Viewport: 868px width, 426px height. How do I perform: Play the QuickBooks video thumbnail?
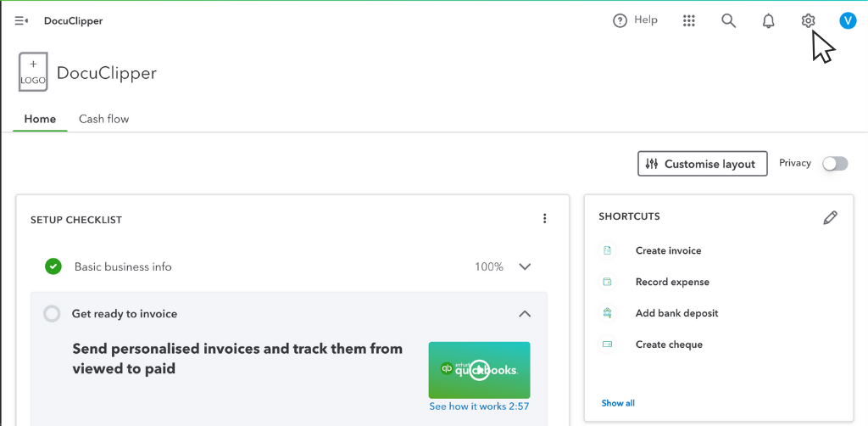480,370
